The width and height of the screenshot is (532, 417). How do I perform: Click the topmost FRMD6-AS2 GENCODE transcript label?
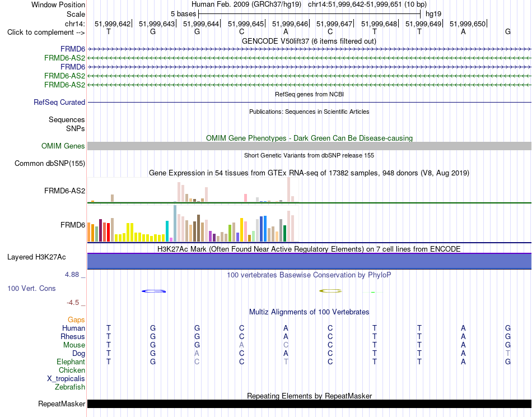pyautogui.click(x=64, y=58)
